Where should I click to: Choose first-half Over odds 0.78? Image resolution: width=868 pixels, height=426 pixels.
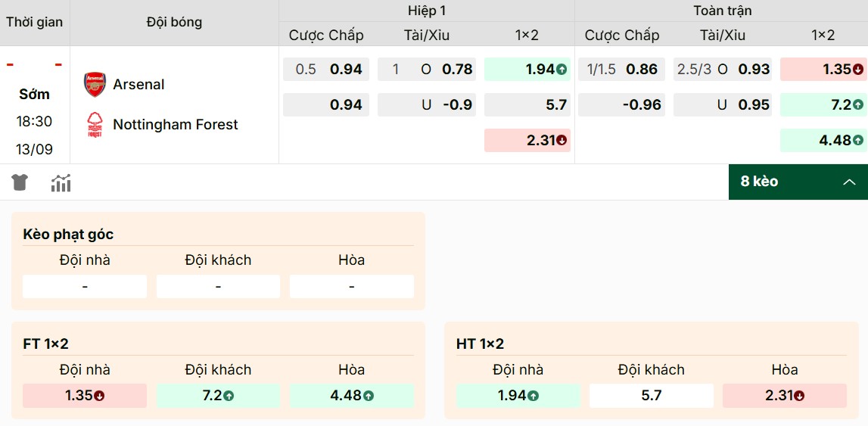pyautogui.click(x=425, y=70)
